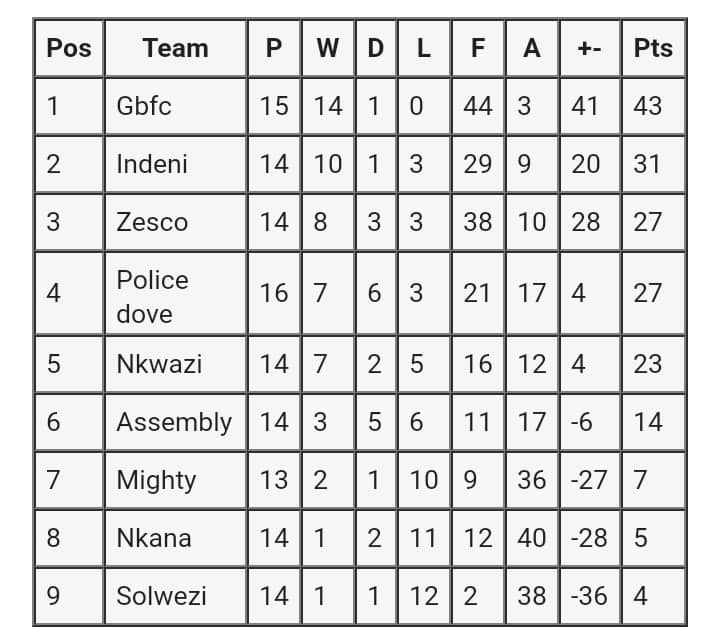Image resolution: width=720 pixels, height=636 pixels.
Task: Click the Indeni team name
Action: tap(152, 163)
